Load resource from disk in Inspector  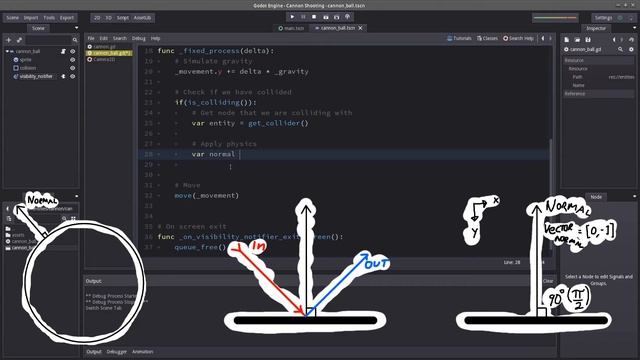(577, 40)
